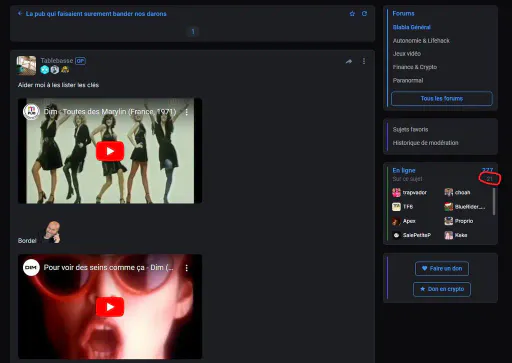Open Tablebasse's profile name

tap(57, 61)
